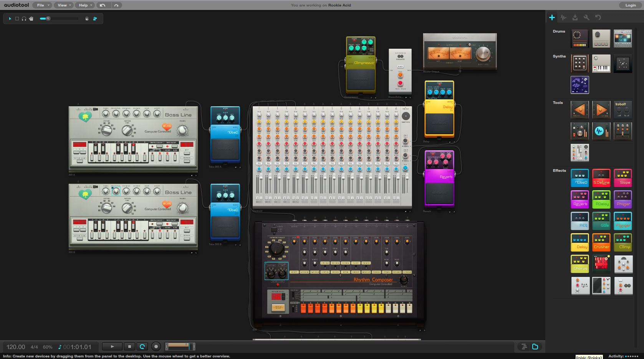The height and width of the screenshot is (359, 644).
Task: Click the zoom slider handle
Action: (x=48, y=18)
